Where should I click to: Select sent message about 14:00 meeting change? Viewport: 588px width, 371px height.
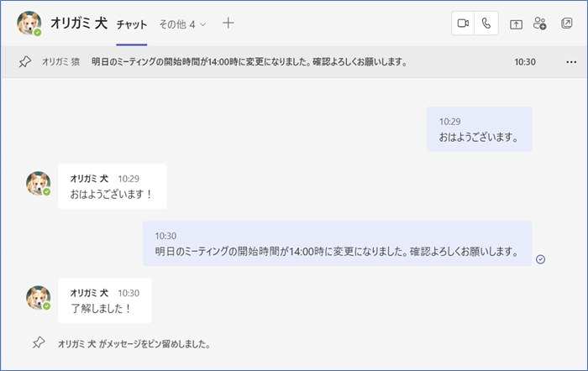[x=337, y=243]
